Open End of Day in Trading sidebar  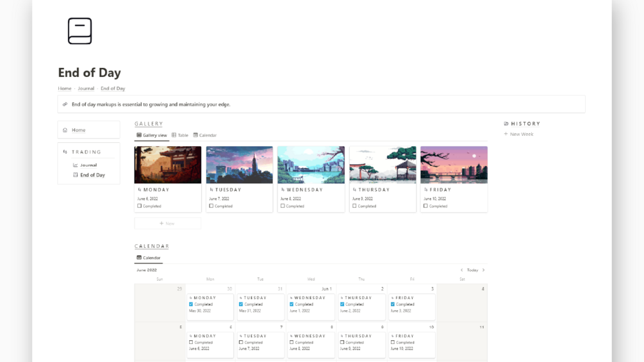92,175
